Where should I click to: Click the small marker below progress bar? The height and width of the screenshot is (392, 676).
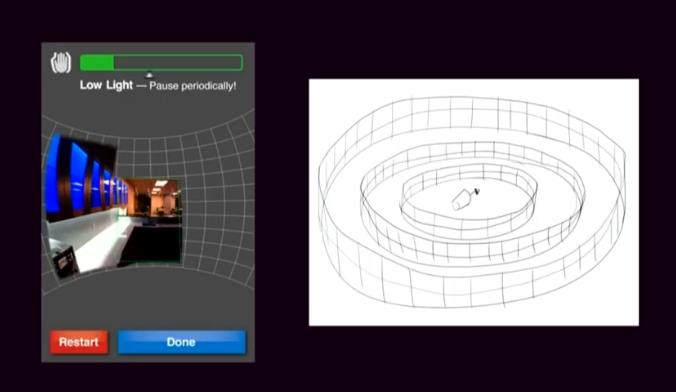pyautogui.click(x=149, y=75)
